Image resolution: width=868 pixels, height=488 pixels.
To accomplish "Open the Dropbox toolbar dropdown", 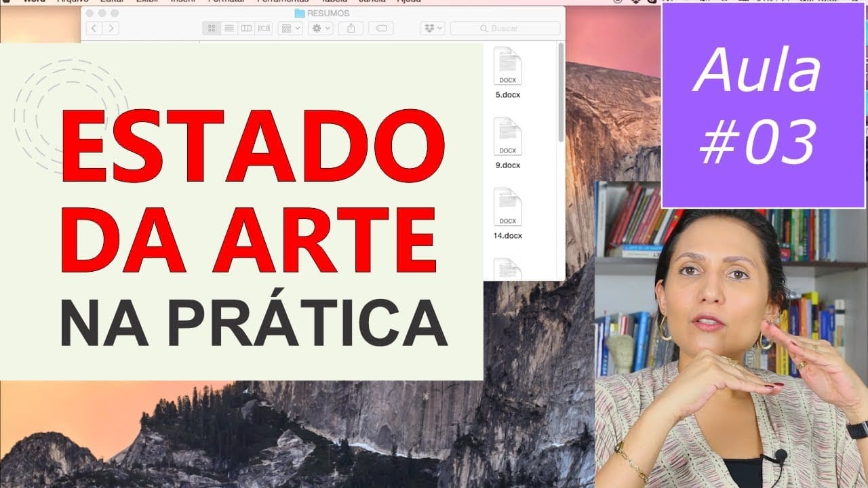I will click(432, 28).
